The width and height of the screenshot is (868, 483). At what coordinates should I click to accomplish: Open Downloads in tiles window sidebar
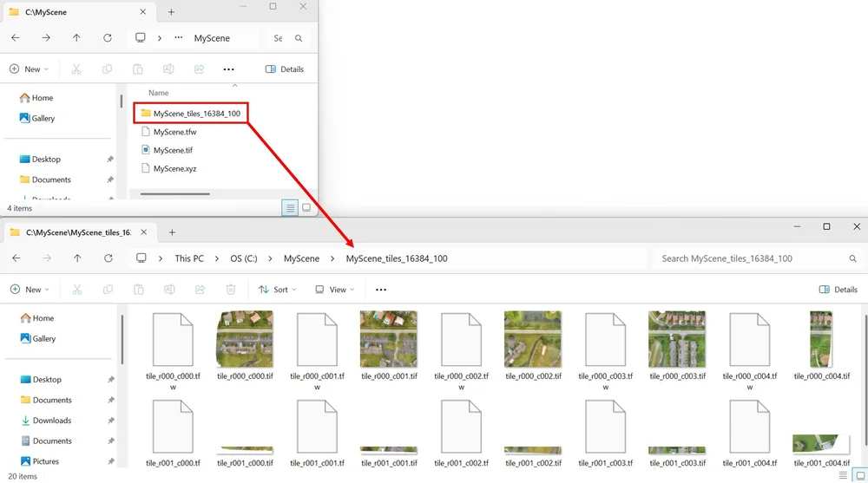46,421
